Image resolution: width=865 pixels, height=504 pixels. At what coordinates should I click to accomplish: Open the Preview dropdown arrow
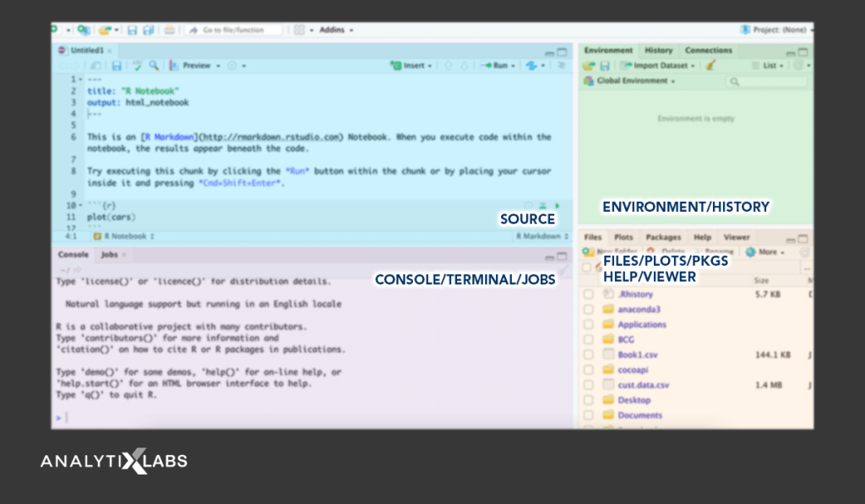218,66
